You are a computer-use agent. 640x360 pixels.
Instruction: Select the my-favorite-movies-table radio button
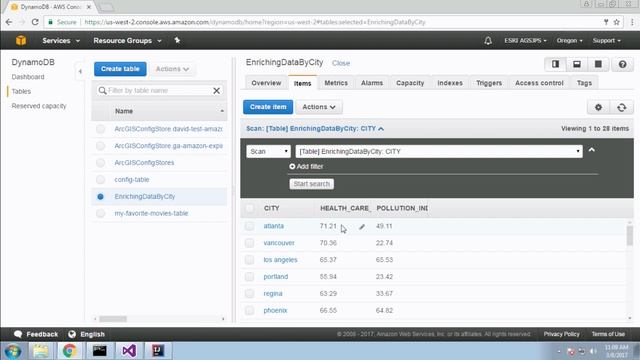(100, 213)
